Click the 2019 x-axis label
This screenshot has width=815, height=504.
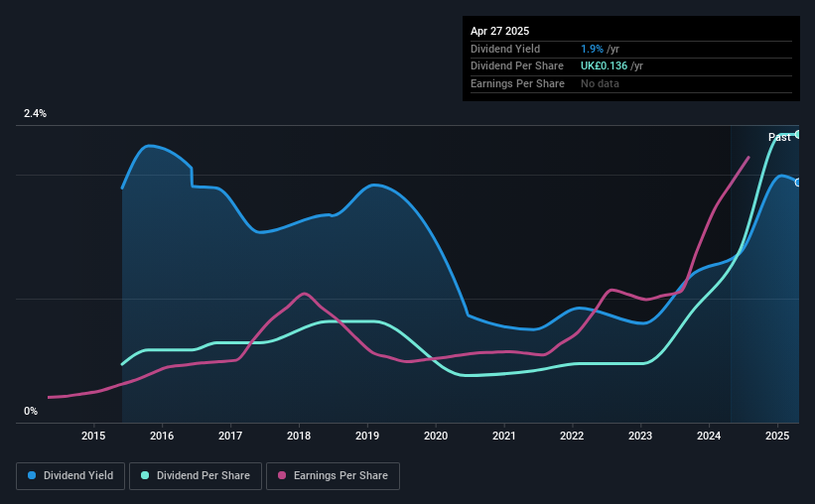367,436
